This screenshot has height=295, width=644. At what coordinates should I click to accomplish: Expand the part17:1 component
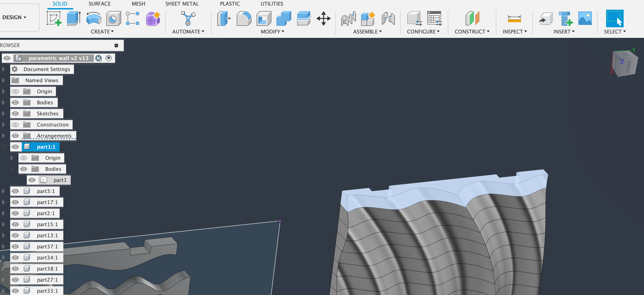(x=3, y=202)
